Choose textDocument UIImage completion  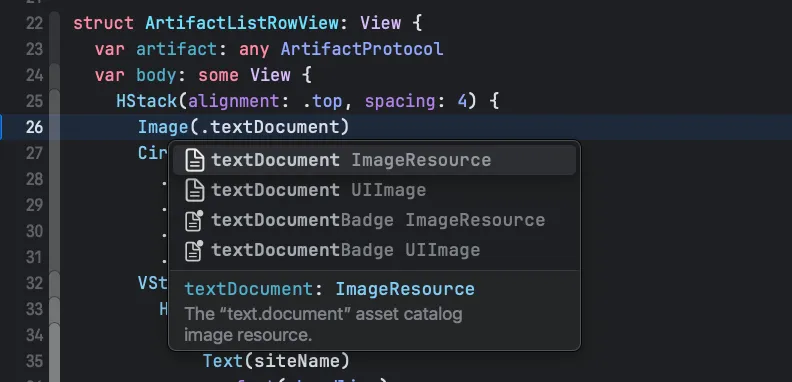(374, 190)
